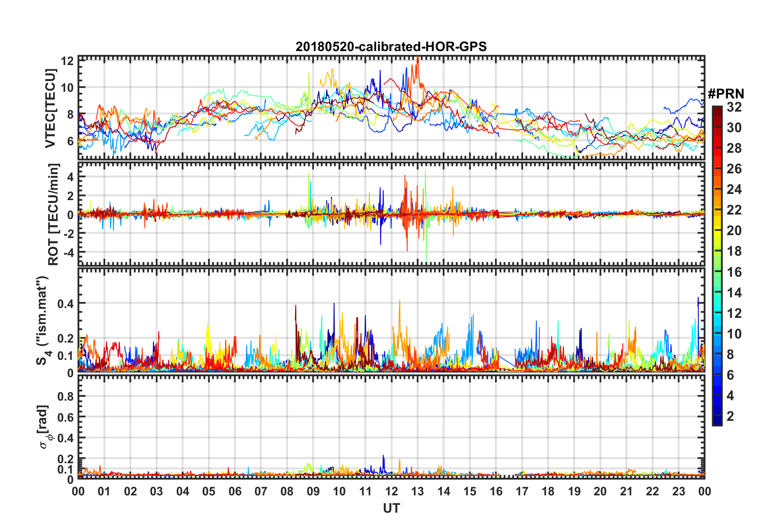Click the plot title 20180520-calibrated-HOR-GPS

tap(391, 47)
